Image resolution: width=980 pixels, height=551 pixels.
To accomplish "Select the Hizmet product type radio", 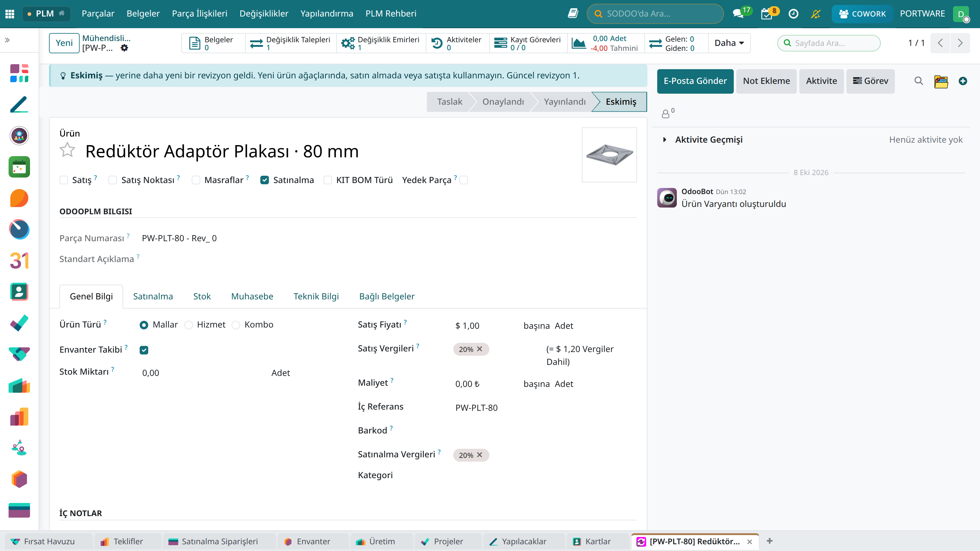I will [x=188, y=325].
